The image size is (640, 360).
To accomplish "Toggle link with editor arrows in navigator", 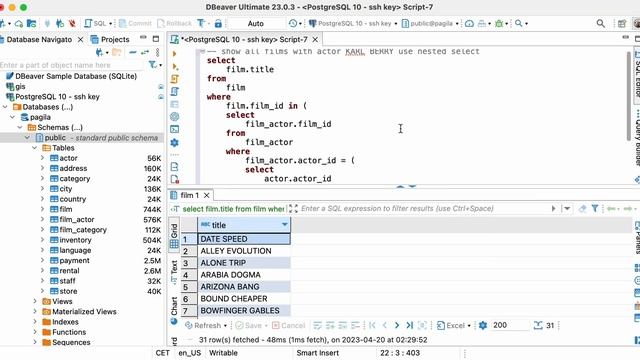I will pyautogui.click(x=145, y=52).
